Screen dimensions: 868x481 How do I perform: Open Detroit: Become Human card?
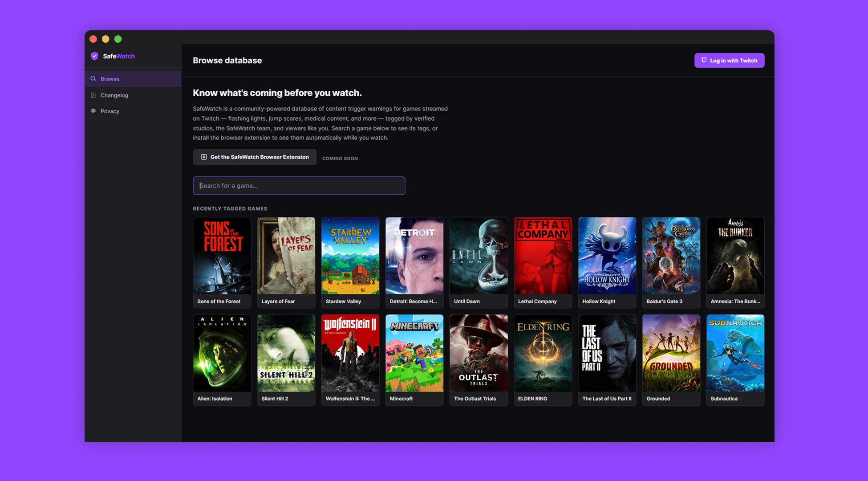[x=414, y=262]
